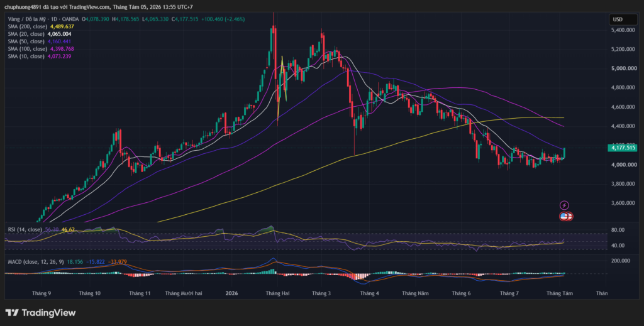644x326 pixels.
Task: Click the SMA 50 value 4,160.441
Action: pos(59,41)
